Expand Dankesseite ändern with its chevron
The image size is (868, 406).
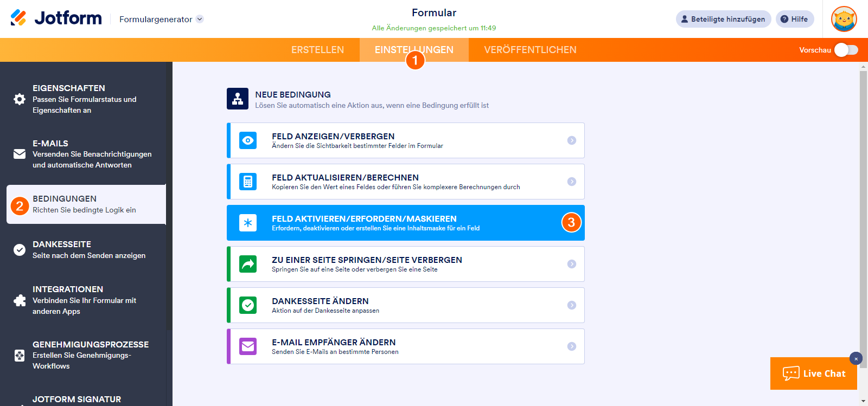pyautogui.click(x=571, y=305)
